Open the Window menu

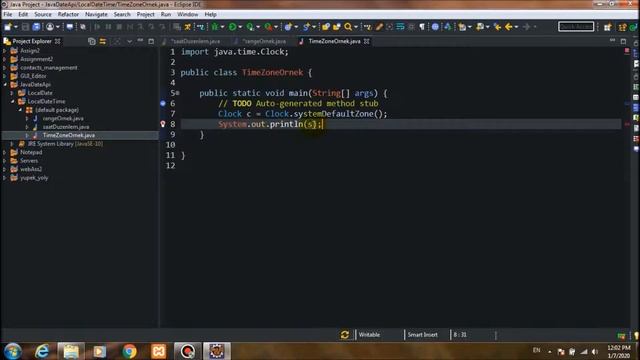188,14
